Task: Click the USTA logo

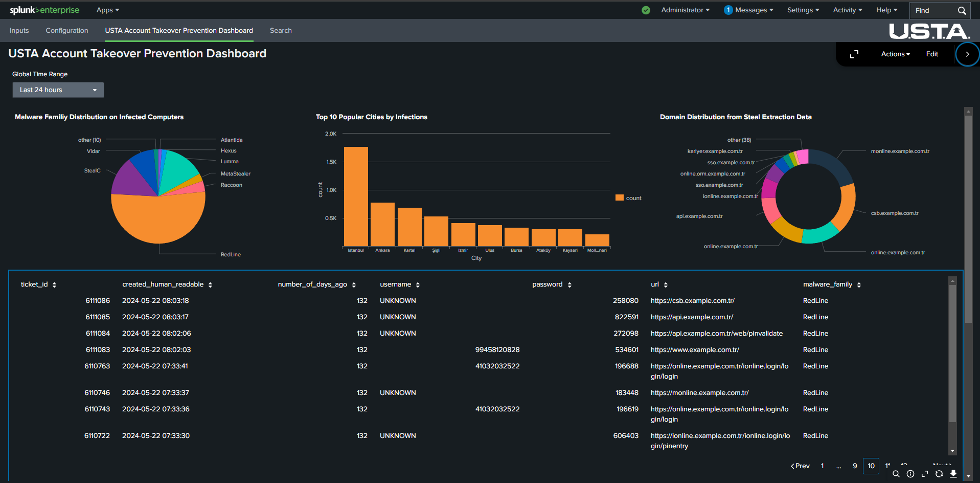Action: 929,31
